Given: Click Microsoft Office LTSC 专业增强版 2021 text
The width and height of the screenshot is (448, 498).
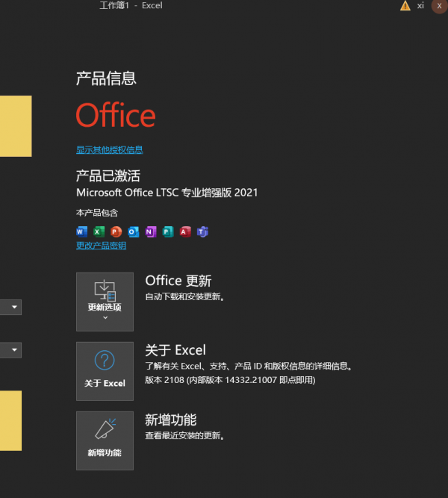Looking at the screenshot, I should click(167, 193).
